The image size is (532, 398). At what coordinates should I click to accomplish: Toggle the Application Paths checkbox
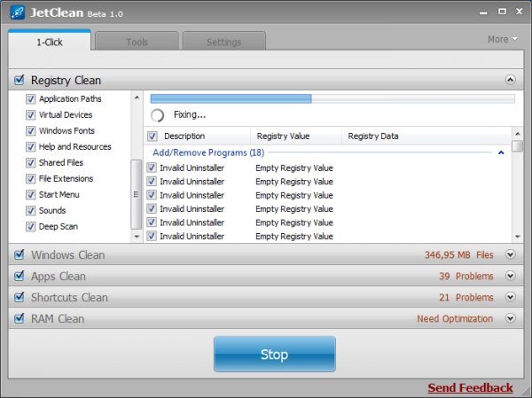[30, 99]
